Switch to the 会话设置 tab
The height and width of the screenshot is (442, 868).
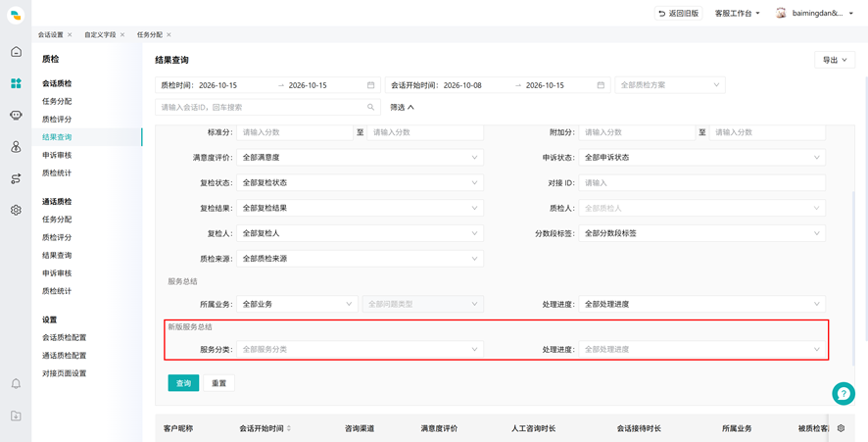(50, 34)
